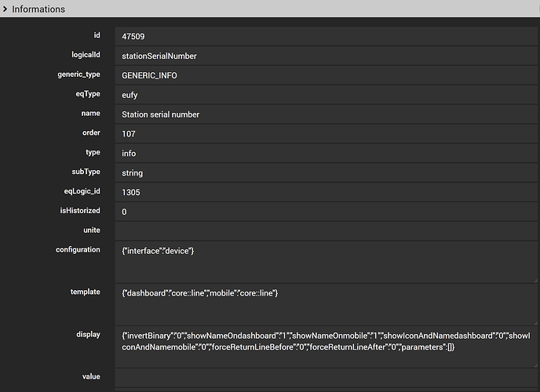This screenshot has height=392, width=540.
Task: Select the 'unite' label
Action: [x=92, y=230]
